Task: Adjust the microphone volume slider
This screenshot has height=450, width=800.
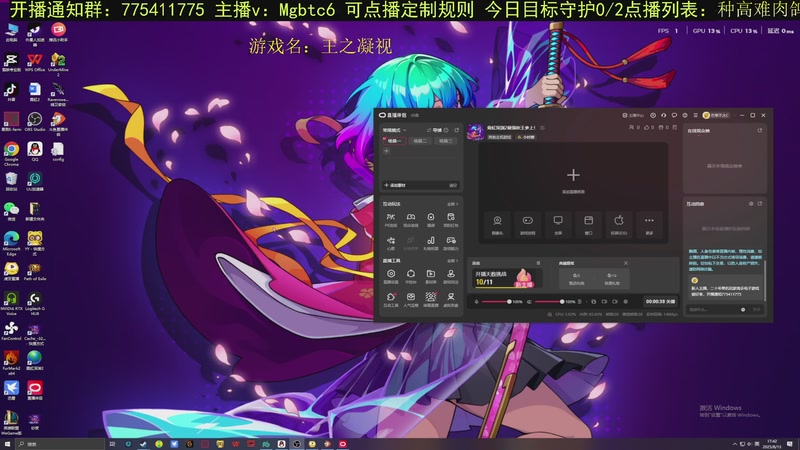Action: click(x=496, y=302)
